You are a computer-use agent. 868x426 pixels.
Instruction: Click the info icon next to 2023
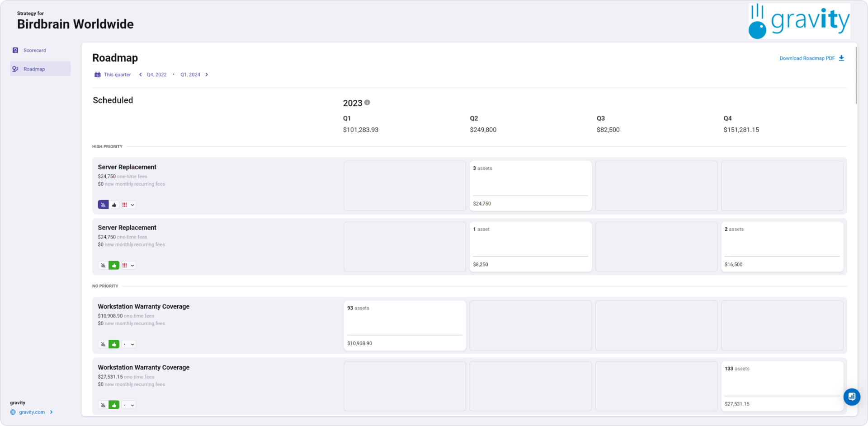(x=367, y=103)
